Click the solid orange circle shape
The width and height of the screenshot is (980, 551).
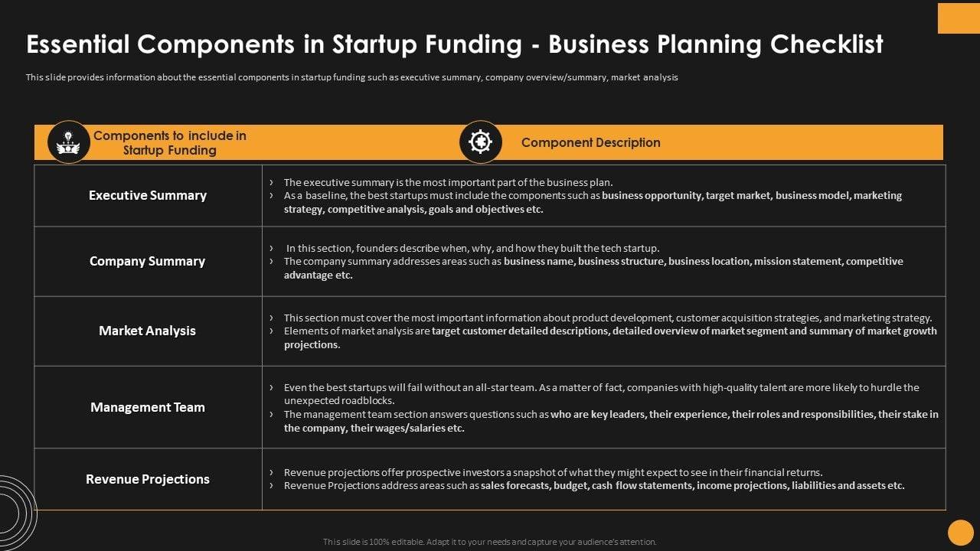960,533
